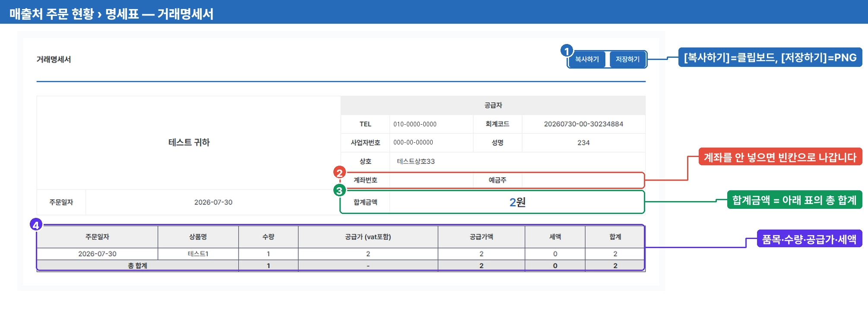Click the dash under 공급가 in 총 합계 row
The height and width of the screenshot is (321, 868).
pyautogui.click(x=368, y=266)
